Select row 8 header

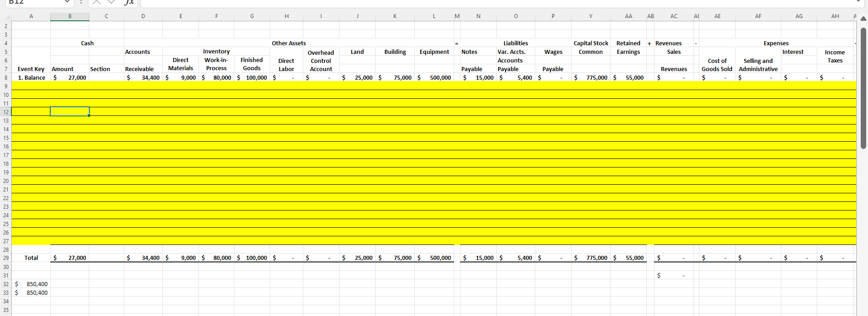pos(6,77)
